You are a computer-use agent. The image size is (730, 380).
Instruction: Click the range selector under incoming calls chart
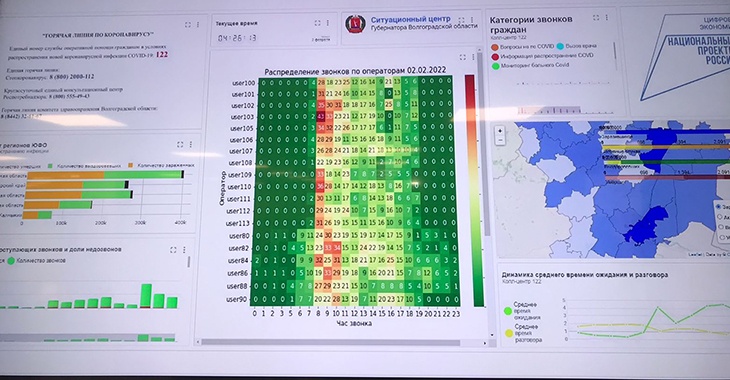(x=88, y=338)
